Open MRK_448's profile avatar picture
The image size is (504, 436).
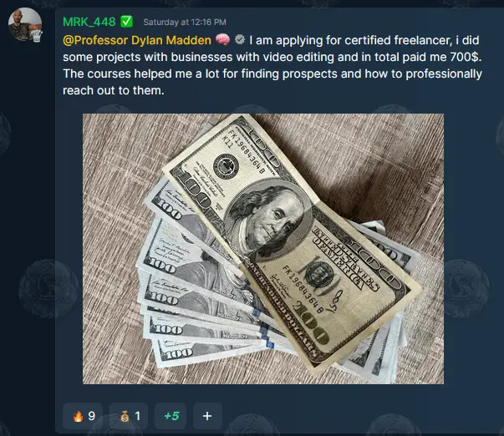[x=25, y=24]
